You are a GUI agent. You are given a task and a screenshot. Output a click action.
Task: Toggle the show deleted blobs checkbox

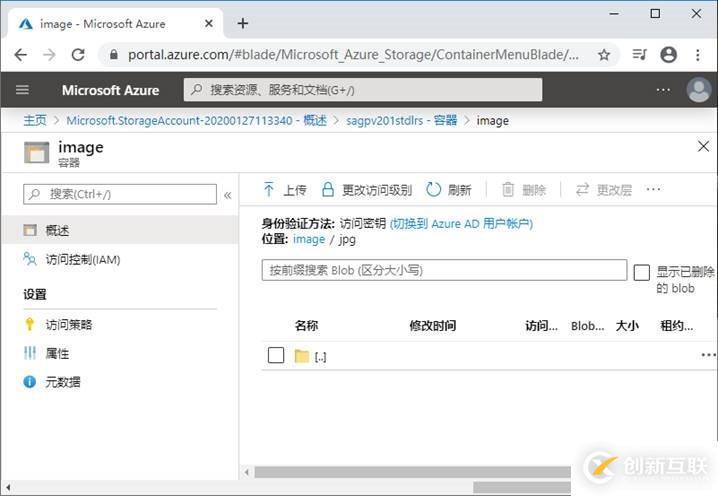(x=642, y=272)
